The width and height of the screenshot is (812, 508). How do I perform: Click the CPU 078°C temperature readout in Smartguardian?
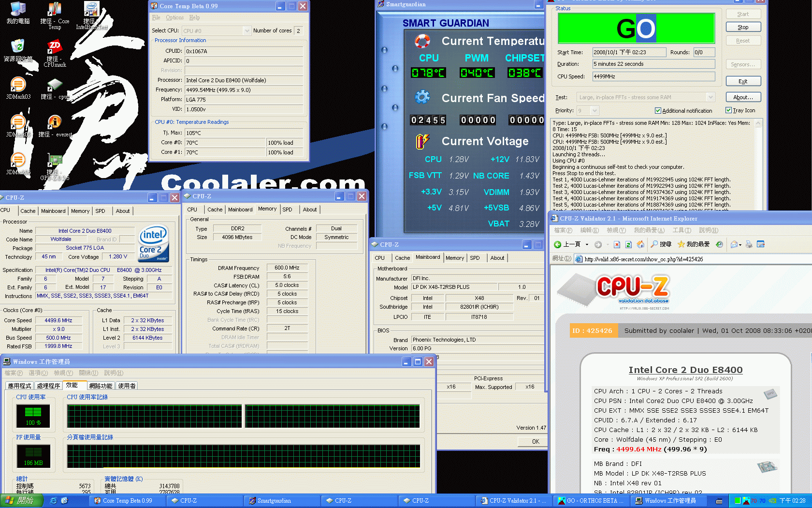[x=428, y=73]
